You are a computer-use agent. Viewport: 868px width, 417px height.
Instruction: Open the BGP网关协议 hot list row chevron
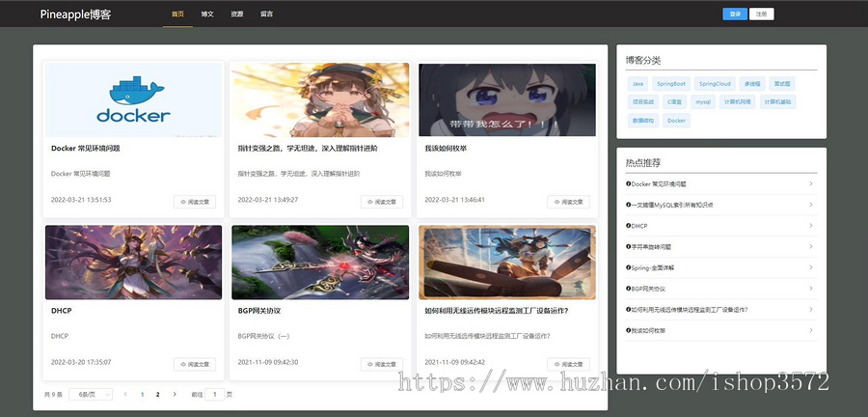click(x=810, y=289)
